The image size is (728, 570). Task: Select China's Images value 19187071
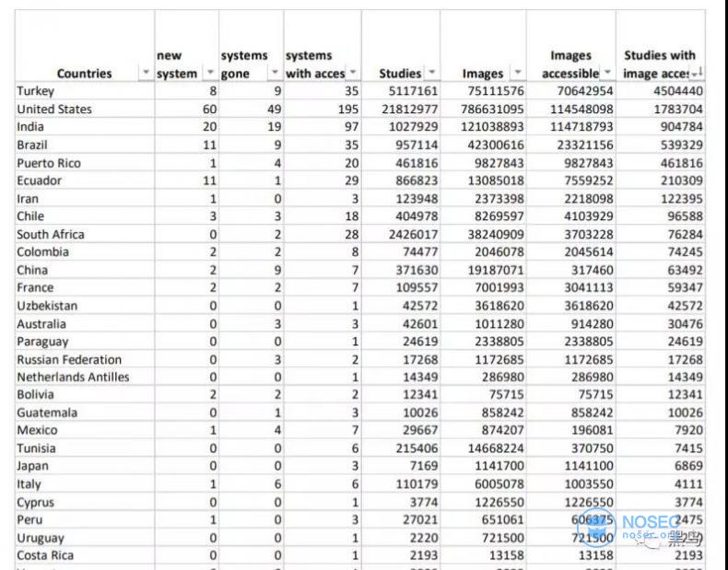(x=483, y=270)
